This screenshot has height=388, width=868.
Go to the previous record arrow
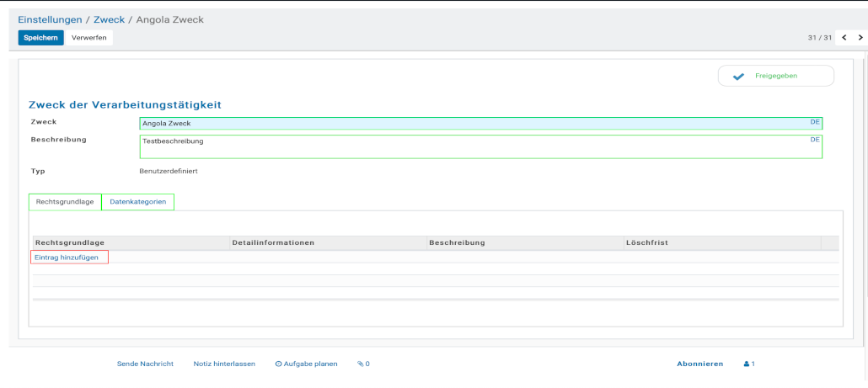pyautogui.click(x=844, y=38)
